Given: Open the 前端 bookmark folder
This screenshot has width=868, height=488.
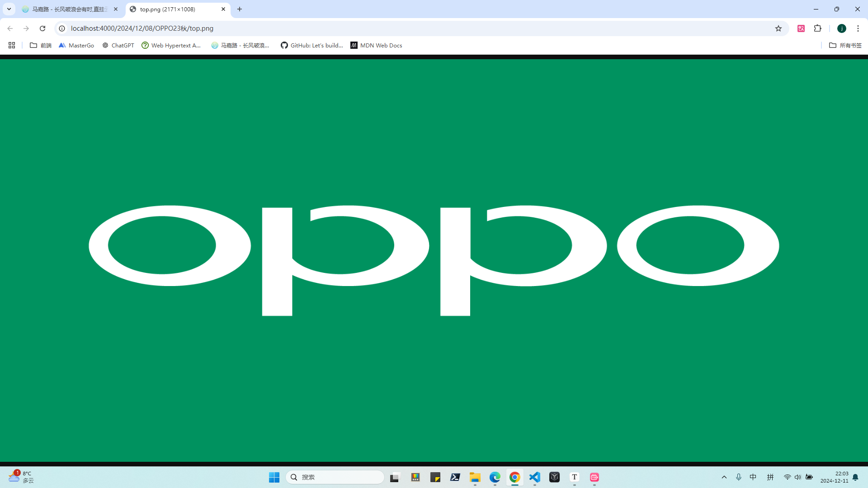Looking at the screenshot, I should 41,45.
